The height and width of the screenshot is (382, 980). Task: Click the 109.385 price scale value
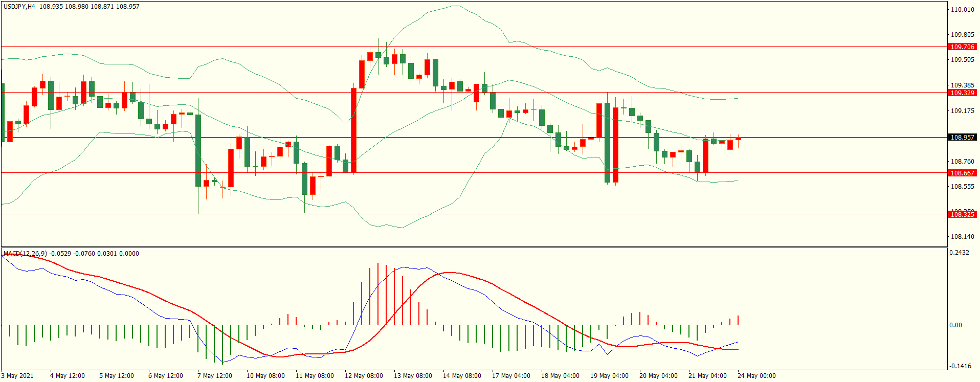click(x=962, y=85)
